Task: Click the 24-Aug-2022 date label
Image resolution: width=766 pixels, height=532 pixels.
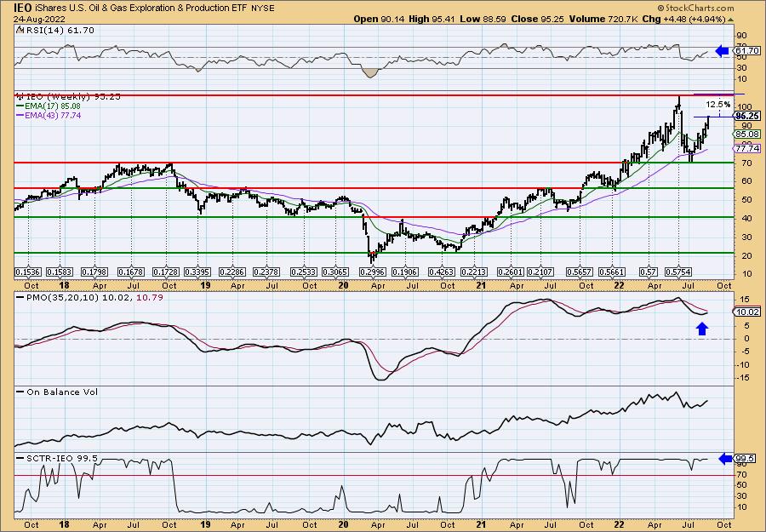Action: click(x=37, y=19)
